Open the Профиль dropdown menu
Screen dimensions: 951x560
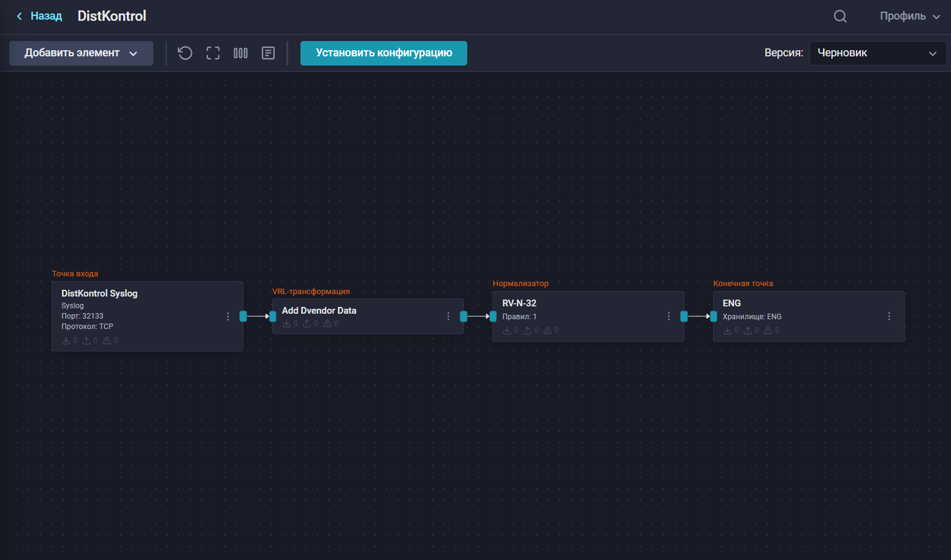[910, 17]
